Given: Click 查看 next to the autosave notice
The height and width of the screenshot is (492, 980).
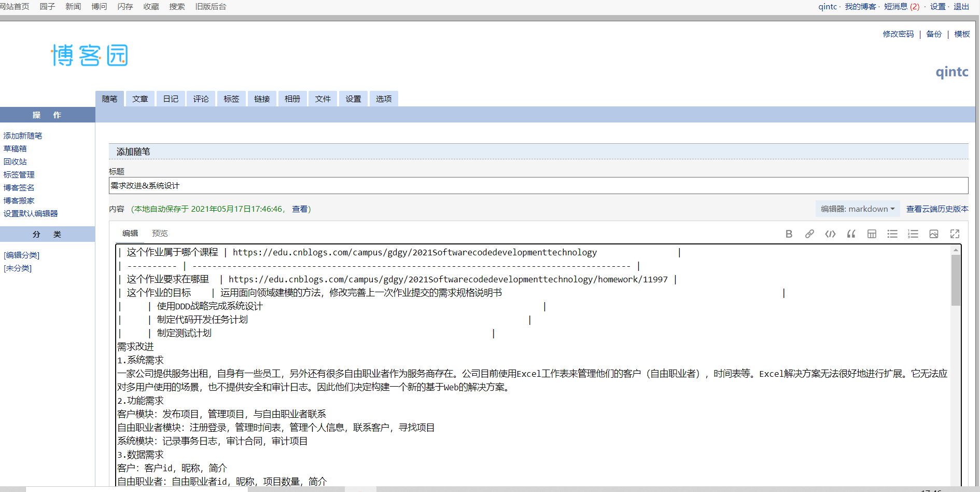Looking at the screenshot, I should tap(300, 209).
